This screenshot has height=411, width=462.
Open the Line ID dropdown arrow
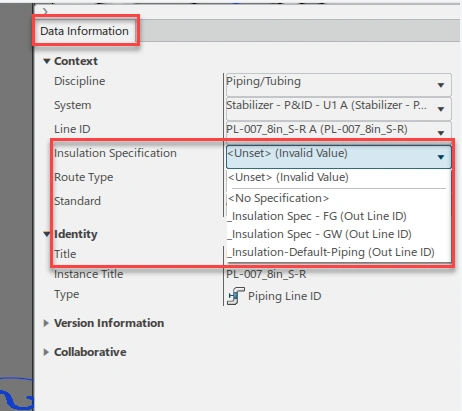441,133
